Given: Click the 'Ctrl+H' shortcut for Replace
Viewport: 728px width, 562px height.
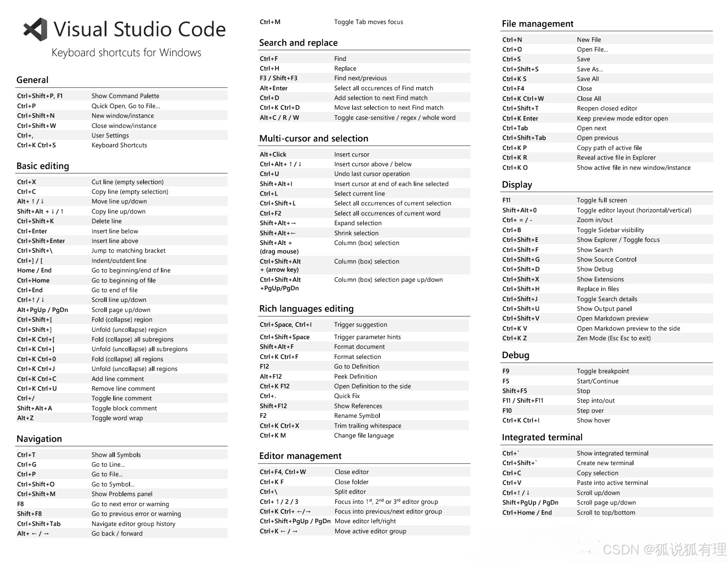Looking at the screenshot, I should 269,68.
